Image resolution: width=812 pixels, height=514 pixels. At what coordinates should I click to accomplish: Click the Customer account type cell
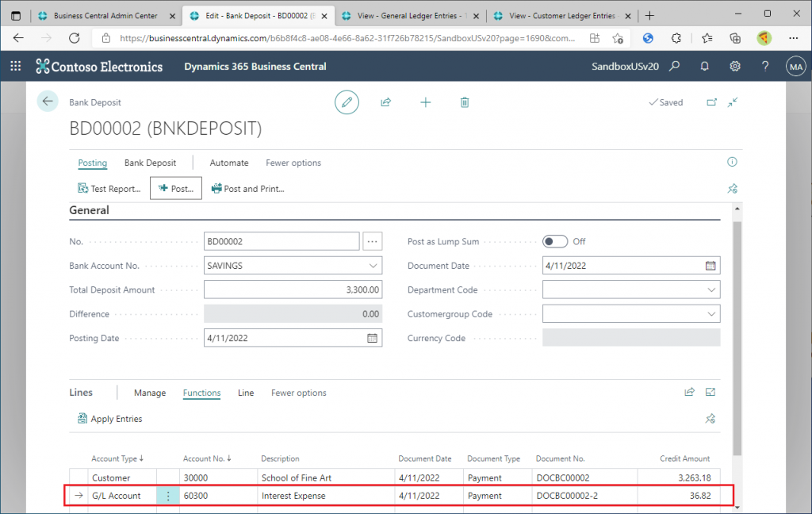pyautogui.click(x=122, y=478)
